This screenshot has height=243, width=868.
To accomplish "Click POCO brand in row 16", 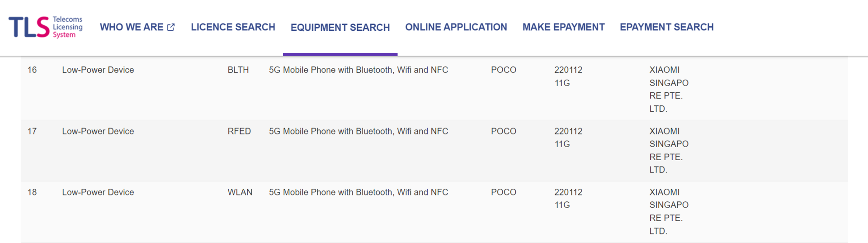I will 504,70.
